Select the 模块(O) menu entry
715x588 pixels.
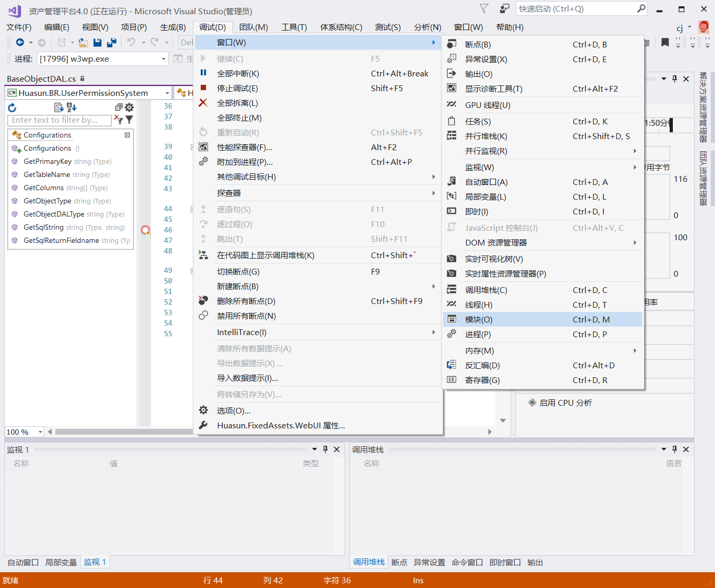[543, 319]
